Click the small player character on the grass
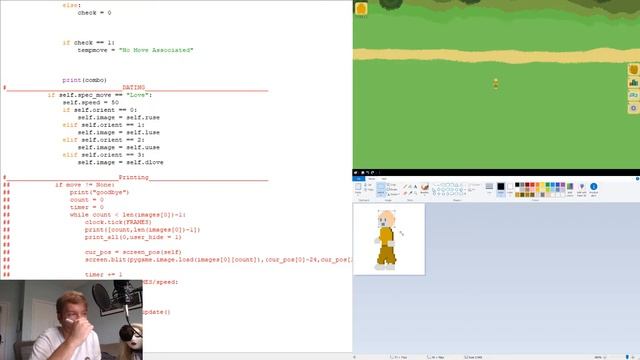The height and width of the screenshot is (360, 640). tap(496, 83)
